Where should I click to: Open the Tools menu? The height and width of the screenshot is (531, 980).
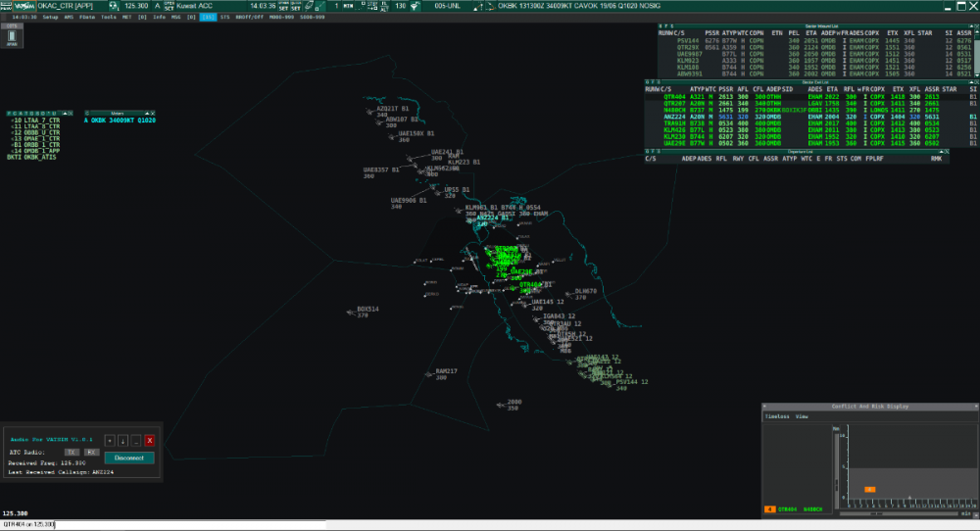click(108, 18)
